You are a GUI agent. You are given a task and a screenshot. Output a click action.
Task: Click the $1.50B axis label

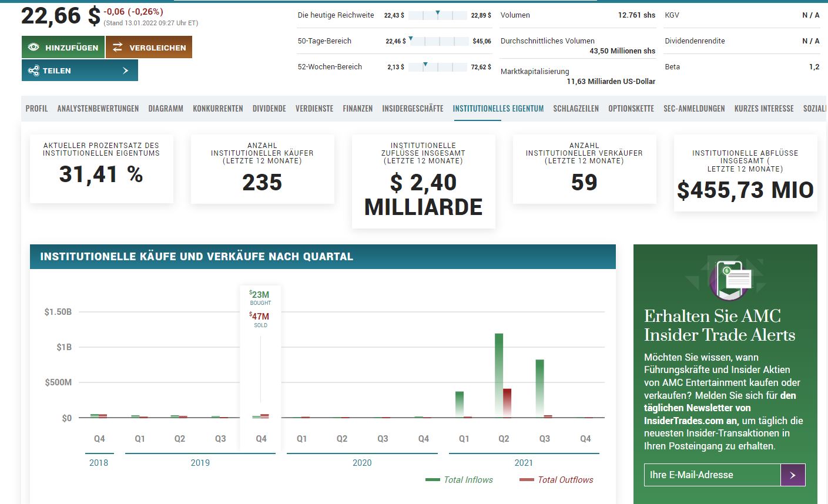[x=58, y=312]
